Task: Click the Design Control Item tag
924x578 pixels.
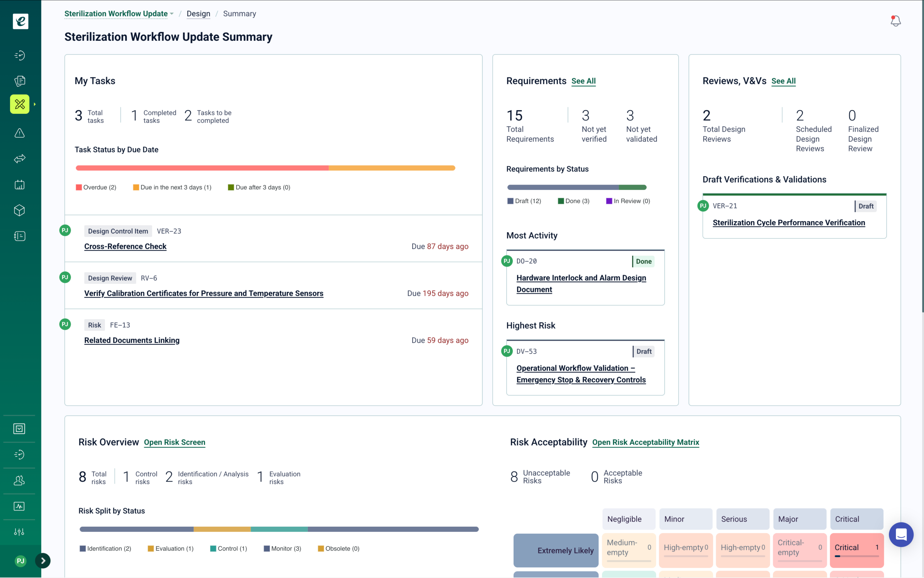Action: (x=118, y=231)
